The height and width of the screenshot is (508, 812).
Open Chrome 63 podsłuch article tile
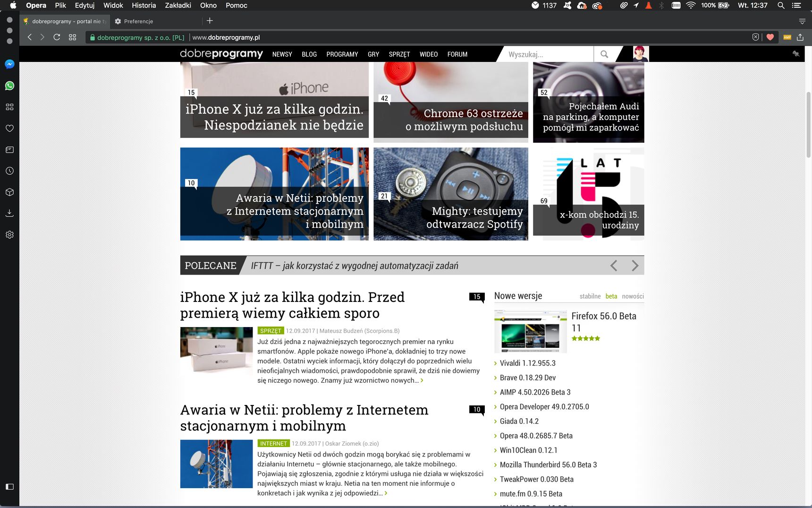pyautogui.click(x=451, y=102)
